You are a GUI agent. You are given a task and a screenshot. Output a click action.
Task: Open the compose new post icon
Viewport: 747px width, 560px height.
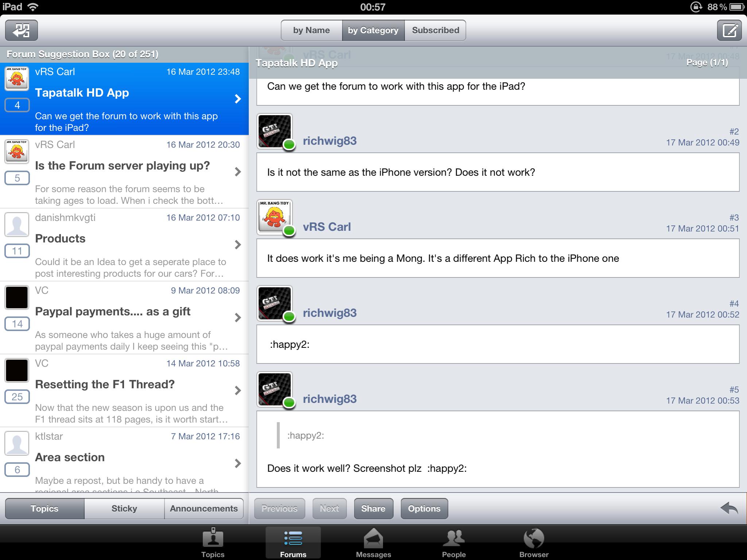[x=729, y=30]
